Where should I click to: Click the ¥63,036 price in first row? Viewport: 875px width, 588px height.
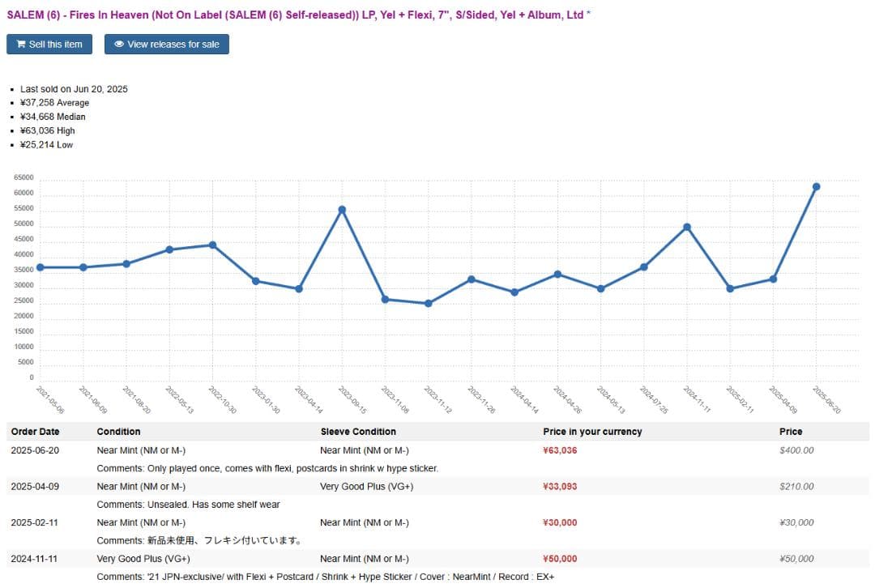[560, 451]
